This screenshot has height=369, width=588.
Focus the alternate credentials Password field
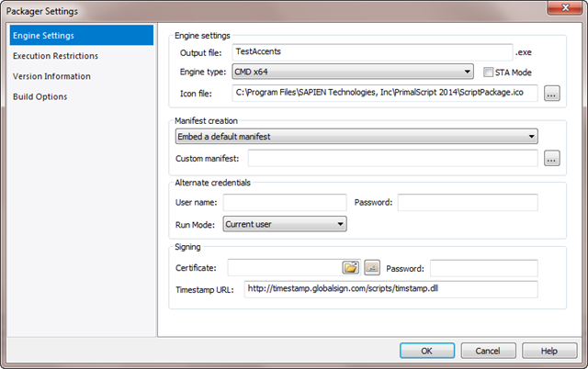(x=468, y=202)
